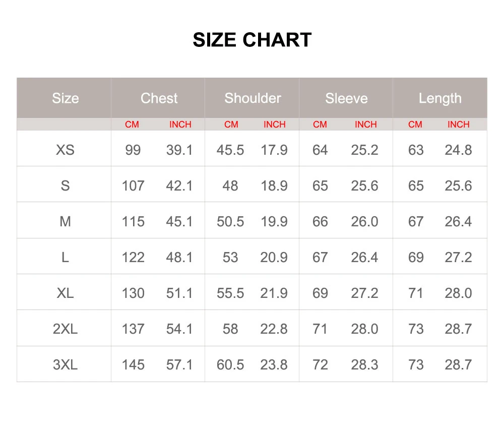Select chest value 137 for 2XL
This screenshot has height=434, width=504.
[133, 329]
